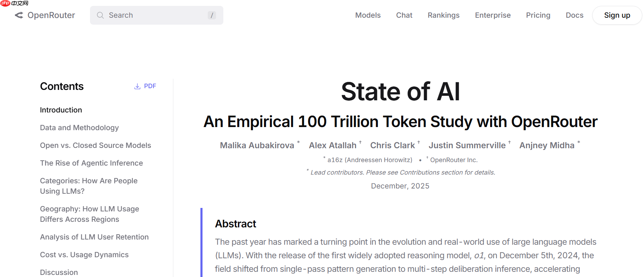
Task: Jump to the Introduction section
Action: coord(61,110)
